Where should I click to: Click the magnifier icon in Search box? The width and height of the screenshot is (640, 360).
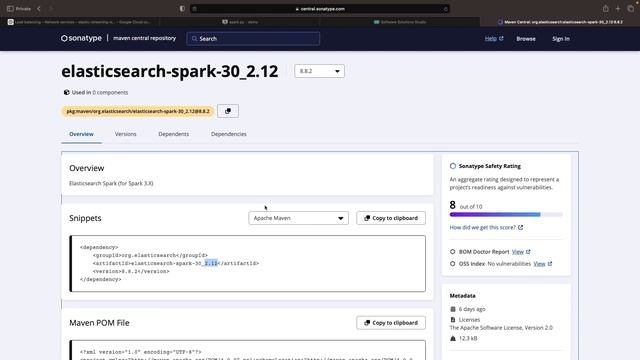pyautogui.click(x=194, y=39)
